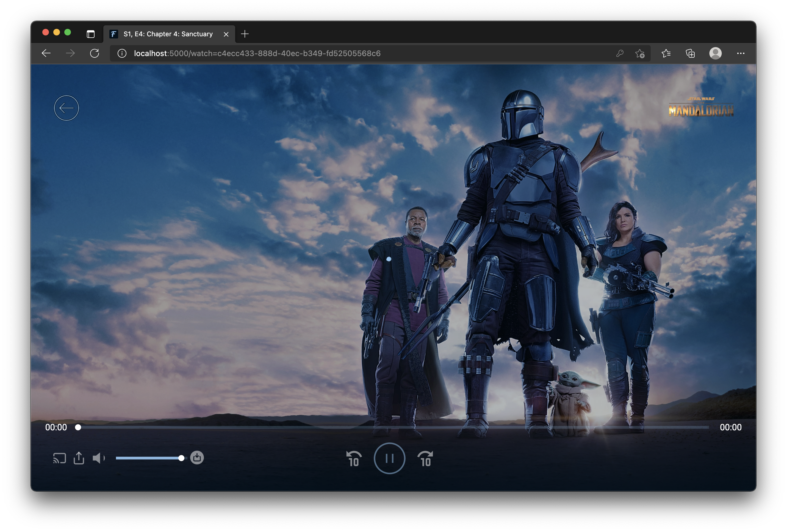Pause the video playback
This screenshot has height=532, width=787.
[x=389, y=459]
